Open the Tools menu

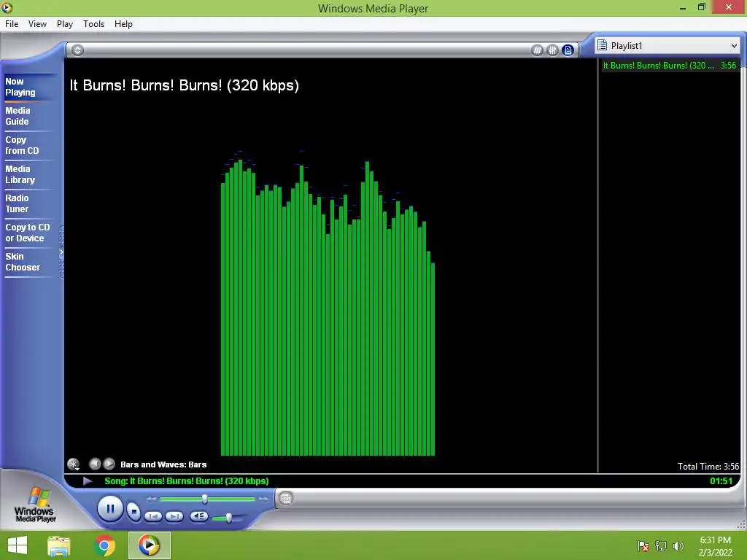94,24
